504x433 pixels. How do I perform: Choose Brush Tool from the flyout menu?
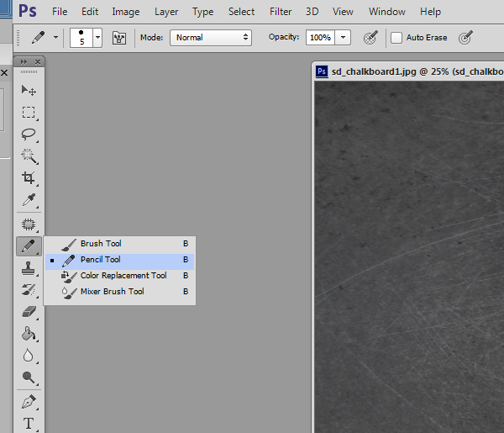[101, 244]
